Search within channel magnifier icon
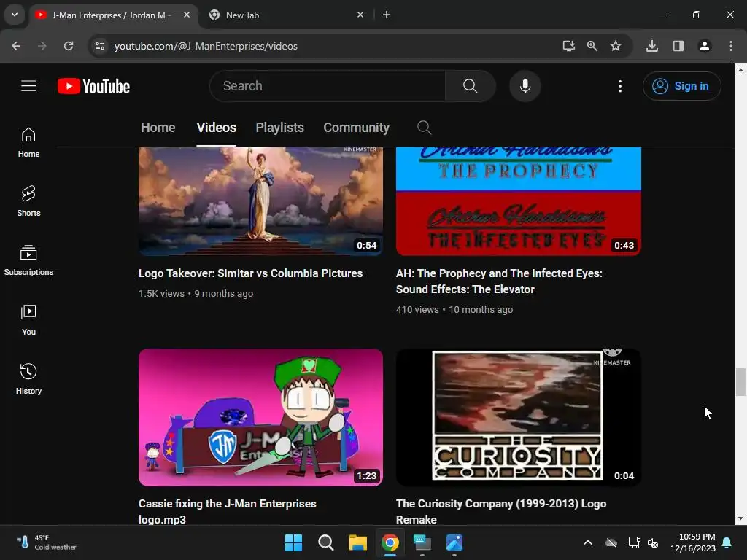Screen dimensions: 747x560 [x=424, y=128]
